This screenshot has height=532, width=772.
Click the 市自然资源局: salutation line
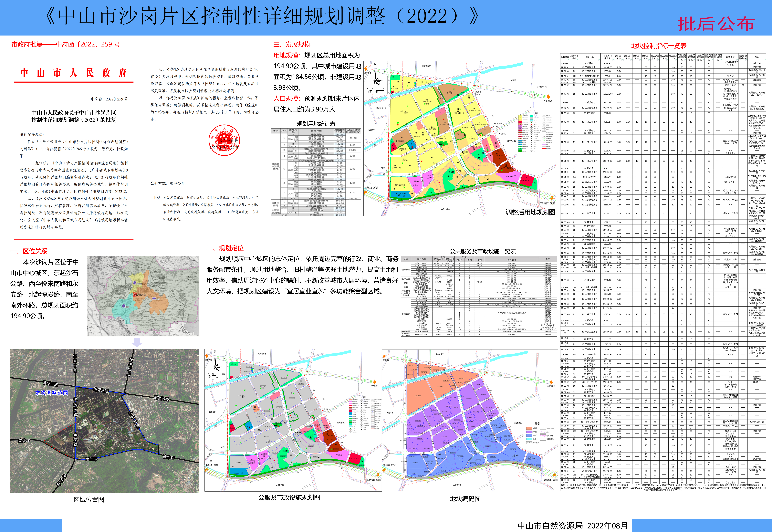32,135
